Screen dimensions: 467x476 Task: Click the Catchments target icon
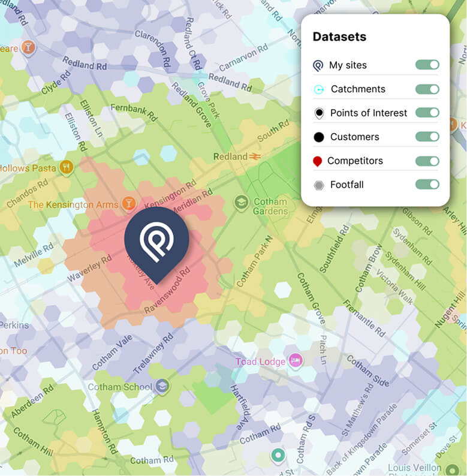pos(318,89)
